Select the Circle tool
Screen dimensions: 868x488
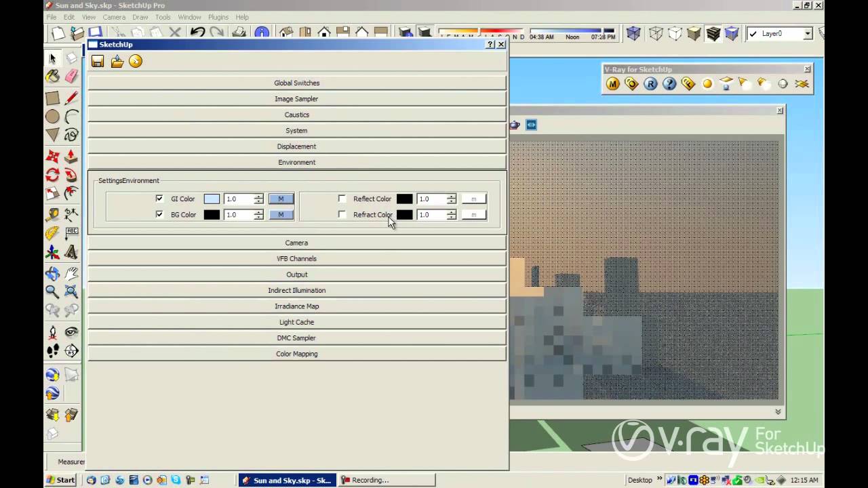click(x=52, y=117)
